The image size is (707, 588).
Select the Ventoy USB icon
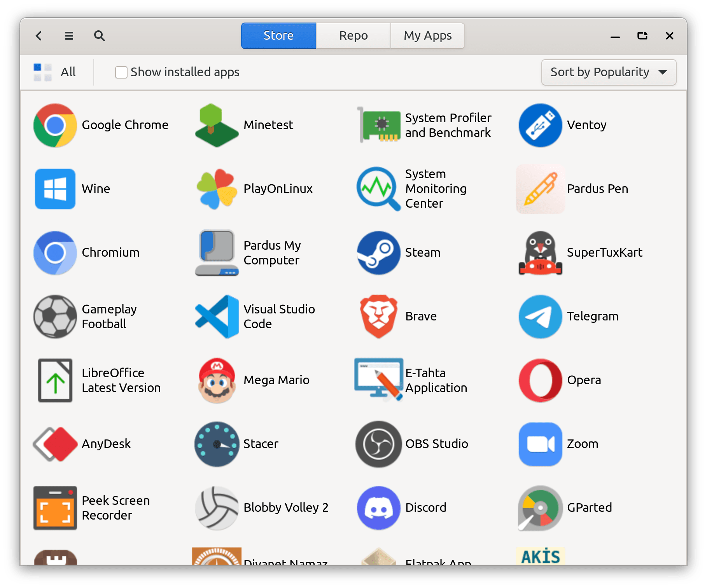point(540,125)
